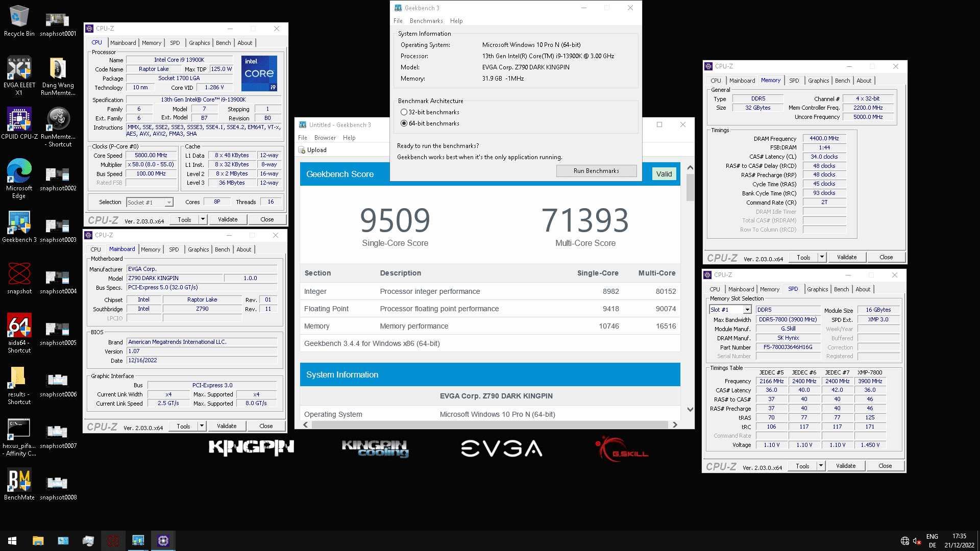
Task: Open About tab in SPD CPU-Z window
Action: (863, 289)
